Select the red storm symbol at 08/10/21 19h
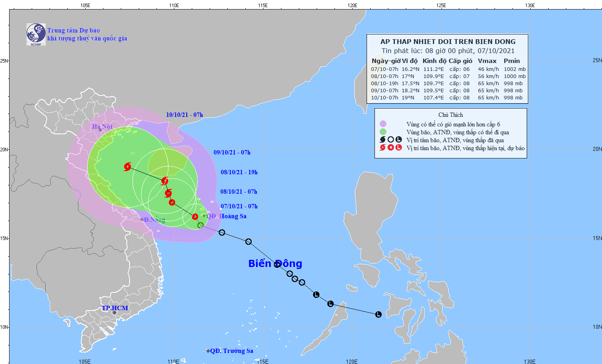 pyautogui.click(x=168, y=193)
